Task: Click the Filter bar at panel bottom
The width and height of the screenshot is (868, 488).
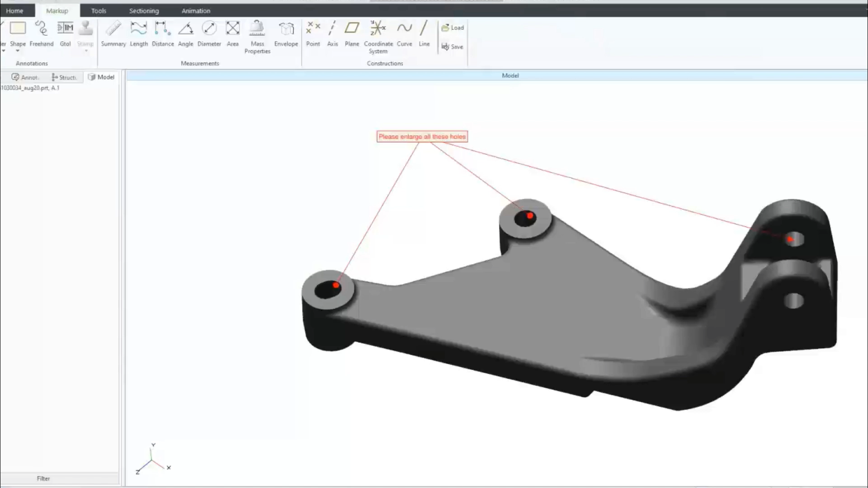Action: 59,479
